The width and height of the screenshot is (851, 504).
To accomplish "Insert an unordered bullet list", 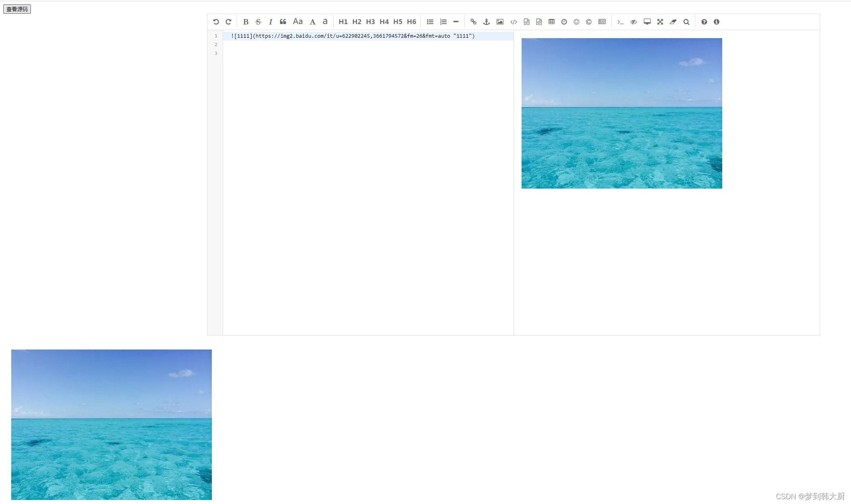I will [x=430, y=22].
